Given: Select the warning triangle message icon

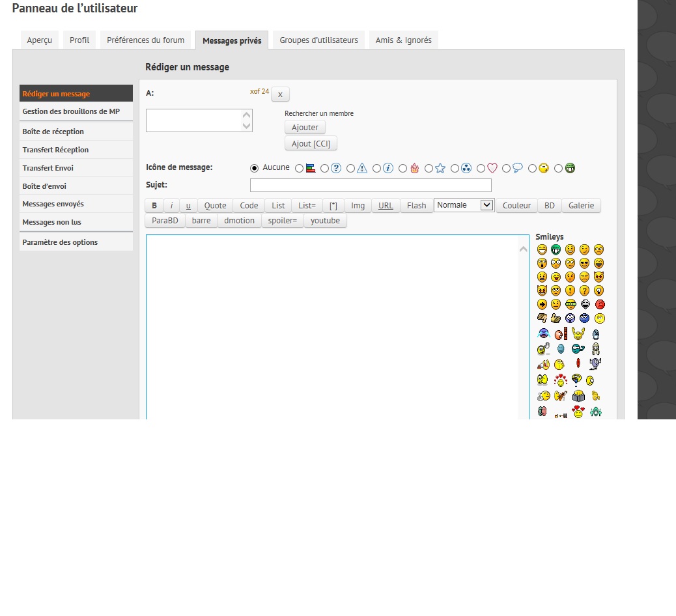Looking at the screenshot, I should pyautogui.click(x=351, y=169).
